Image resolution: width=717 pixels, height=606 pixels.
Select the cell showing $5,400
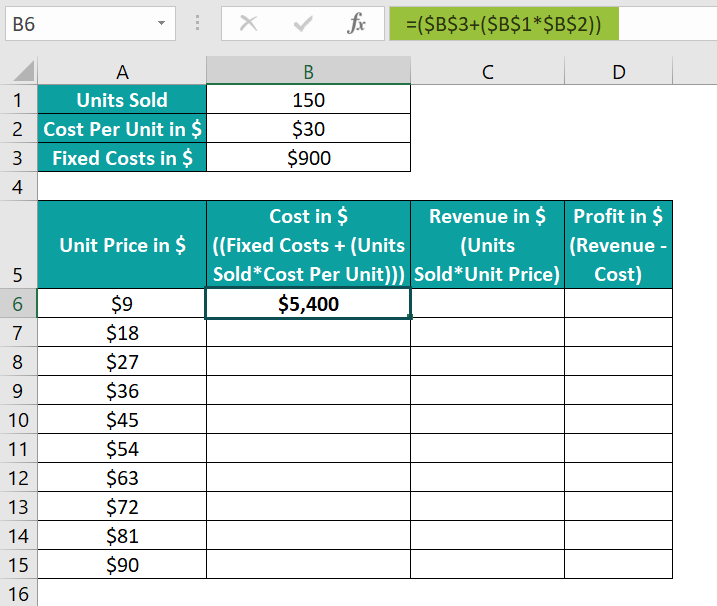(308, 304)
